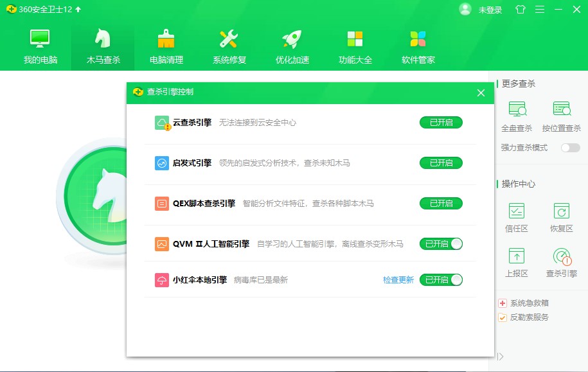Switch to the 电脑清理 tab

[166, 47]
